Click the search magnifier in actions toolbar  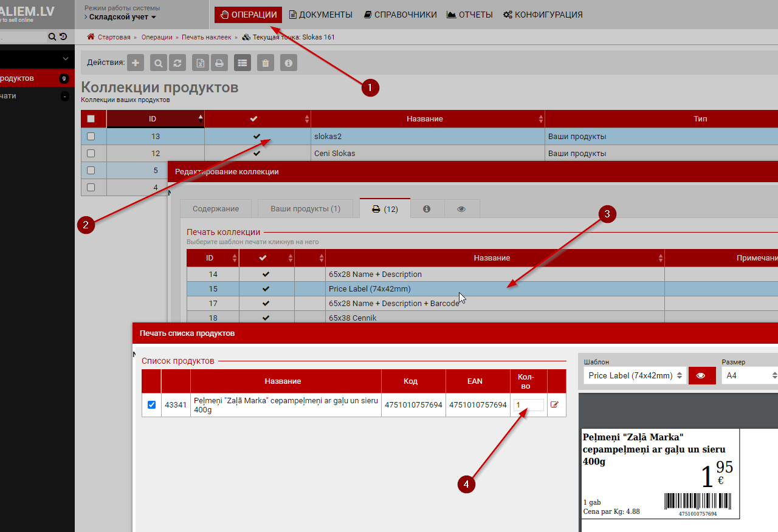click(x=158, y=63)
